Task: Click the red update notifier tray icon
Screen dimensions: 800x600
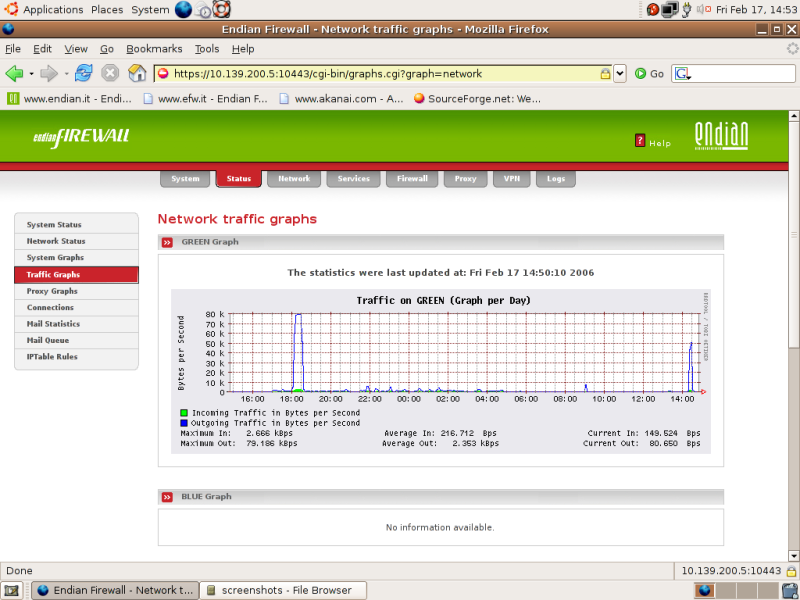Action: click(653, 9)
